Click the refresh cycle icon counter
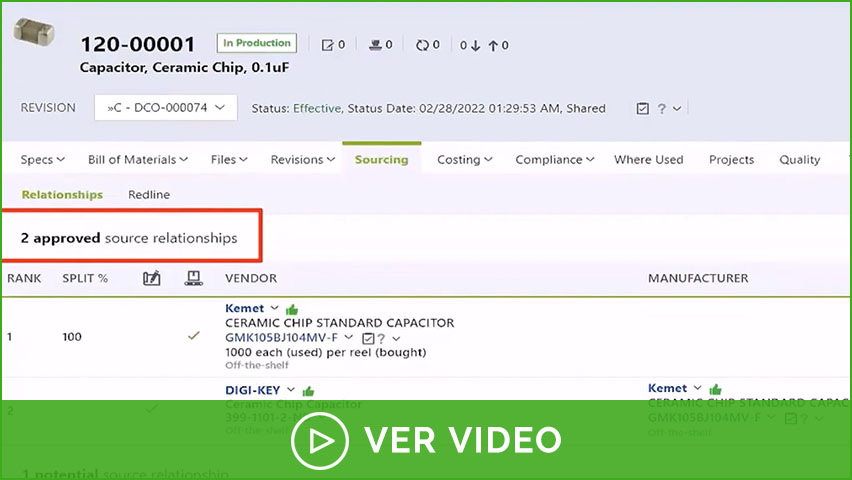852x480 pixels. click(x=428, y=45)
